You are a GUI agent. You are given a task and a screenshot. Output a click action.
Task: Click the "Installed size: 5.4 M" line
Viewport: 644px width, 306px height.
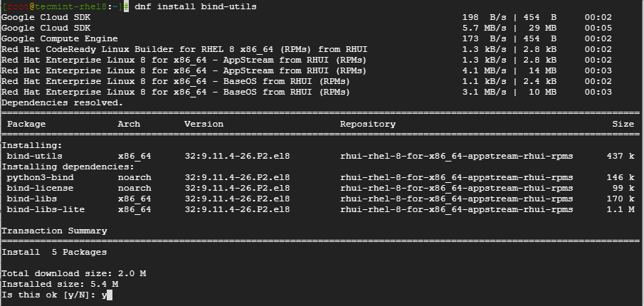[59, 284]
